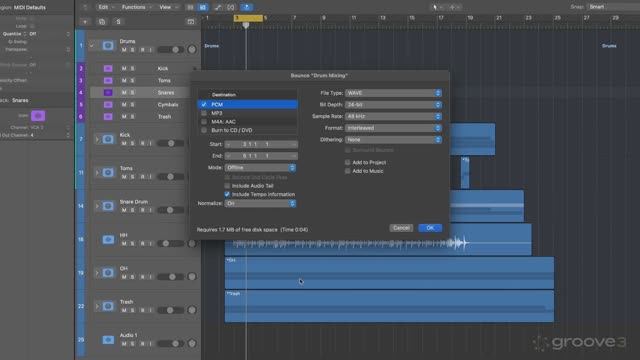Uncheck Include Tempo Information
640x360 pixels.
coord(227,194)
